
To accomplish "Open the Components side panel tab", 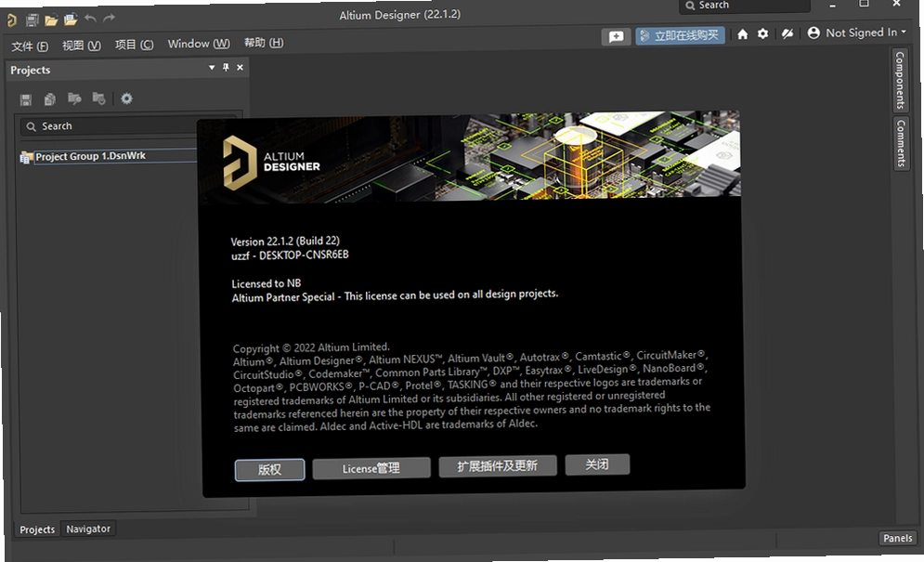I will 900,80.
